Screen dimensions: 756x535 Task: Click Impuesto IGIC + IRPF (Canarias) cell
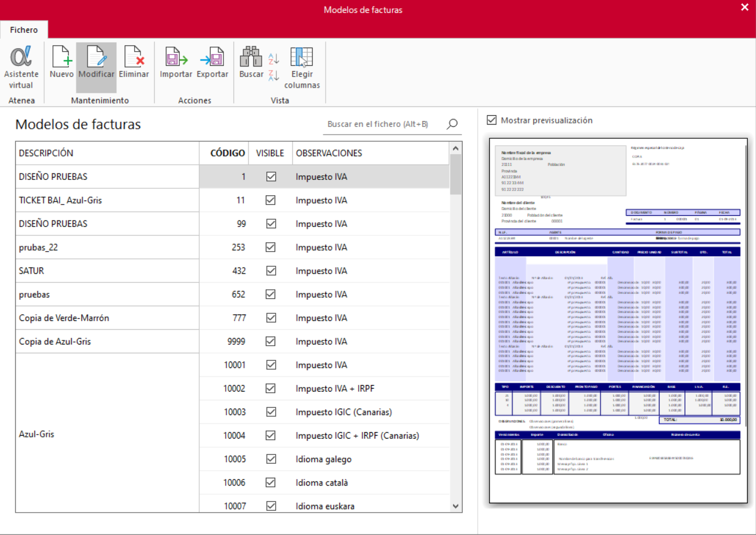[x=371, y=435]
